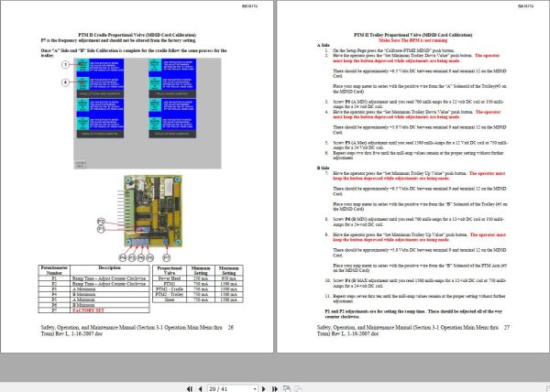Image resolution: width=550 pixels, height=392 pixels.
Task: Click the MDSD circuit board photo
Action: point(153,212)
